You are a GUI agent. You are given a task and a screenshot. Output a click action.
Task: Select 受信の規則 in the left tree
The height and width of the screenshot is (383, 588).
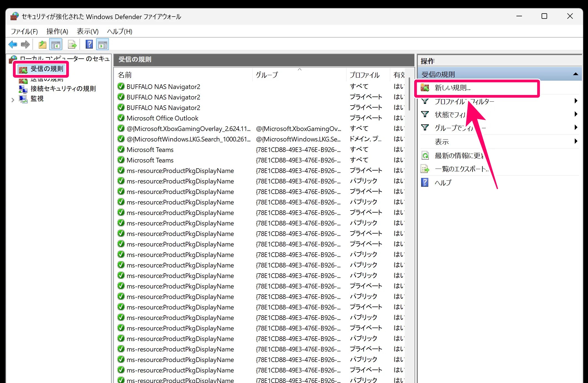pyautogui.click(x=47, y=69)
